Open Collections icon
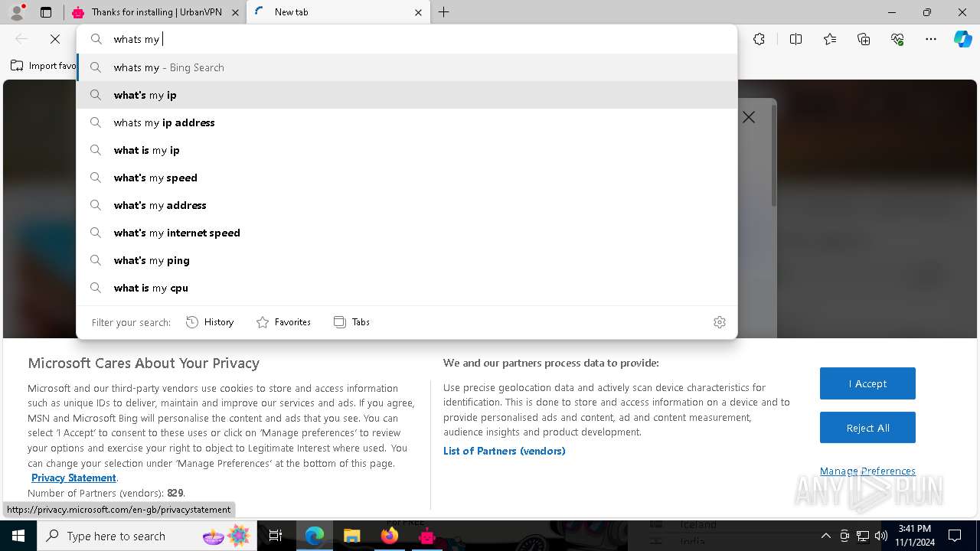Image resolution: width=980 pixels, height=551 pixels. (x=864, y=39)
